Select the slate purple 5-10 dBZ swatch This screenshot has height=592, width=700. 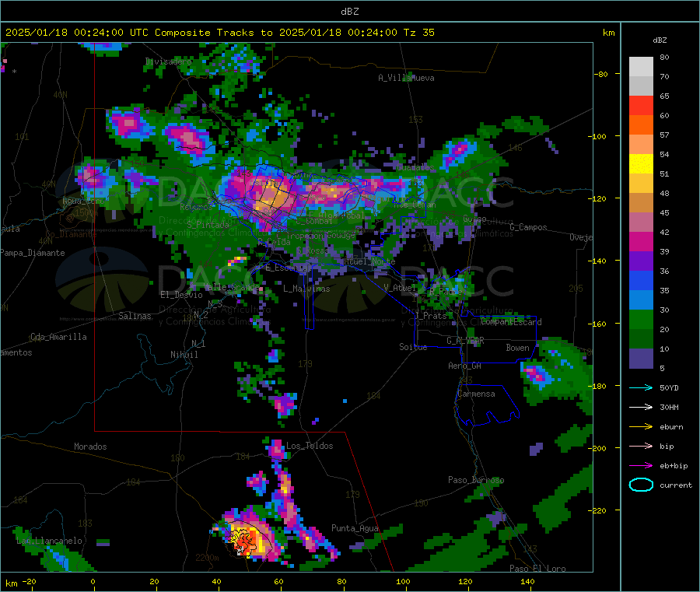pos(641,359)
